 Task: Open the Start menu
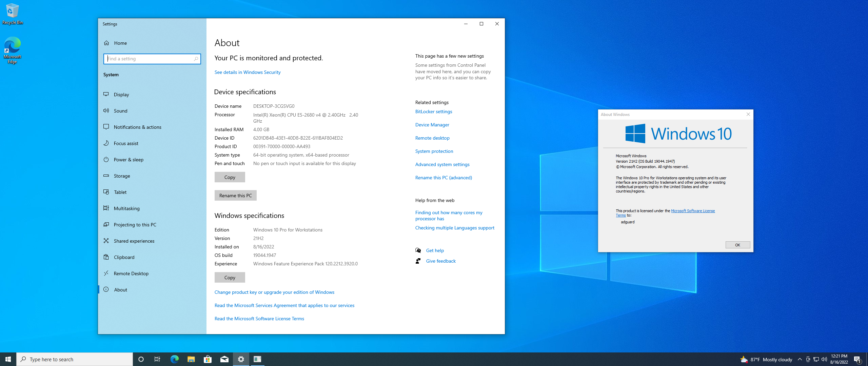coord(8,359)
